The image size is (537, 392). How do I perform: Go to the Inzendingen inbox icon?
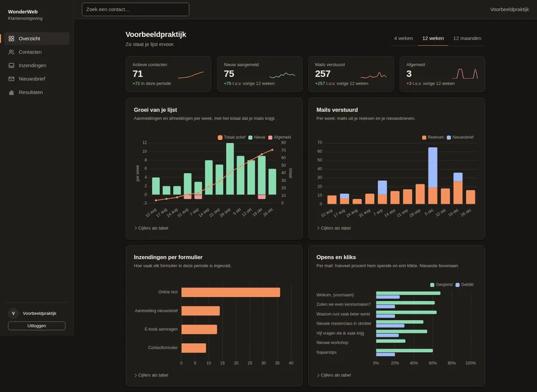(11, 66)
